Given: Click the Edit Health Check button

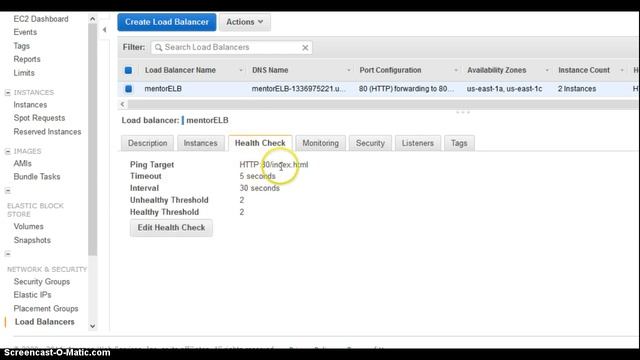Looking at the screenshot, I should [x=171, y=228].
